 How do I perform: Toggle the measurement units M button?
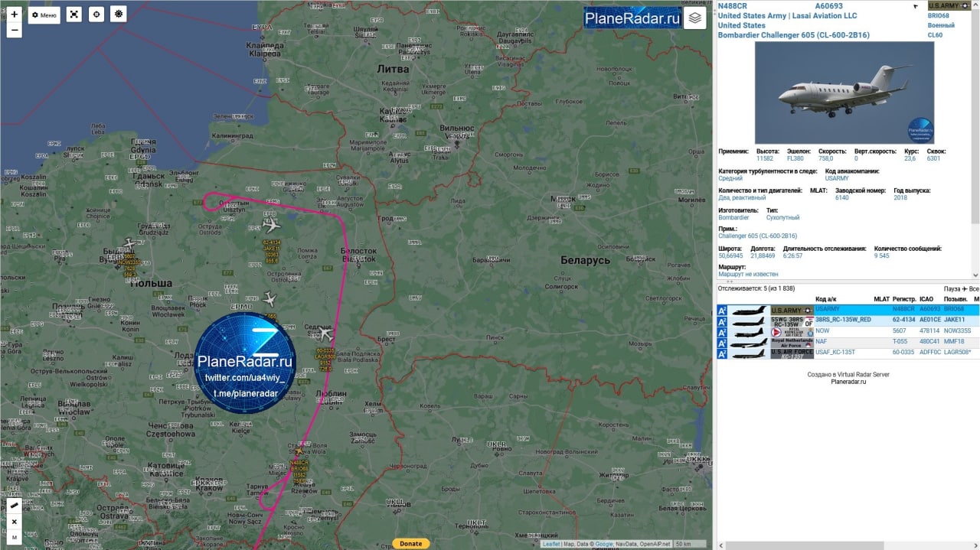pos(14,538)
